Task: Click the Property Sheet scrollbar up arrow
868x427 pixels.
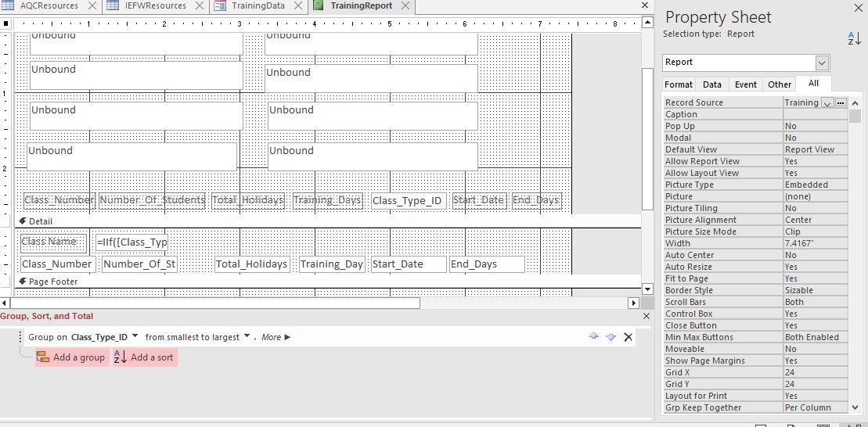Action: point(855,103)
